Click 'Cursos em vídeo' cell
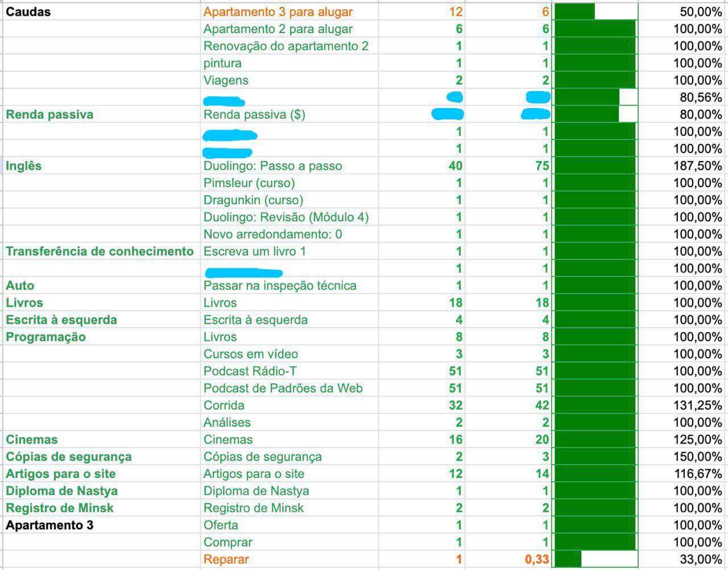Image resolution: width=728 pixels, height=570 pixels. (289, 354)
